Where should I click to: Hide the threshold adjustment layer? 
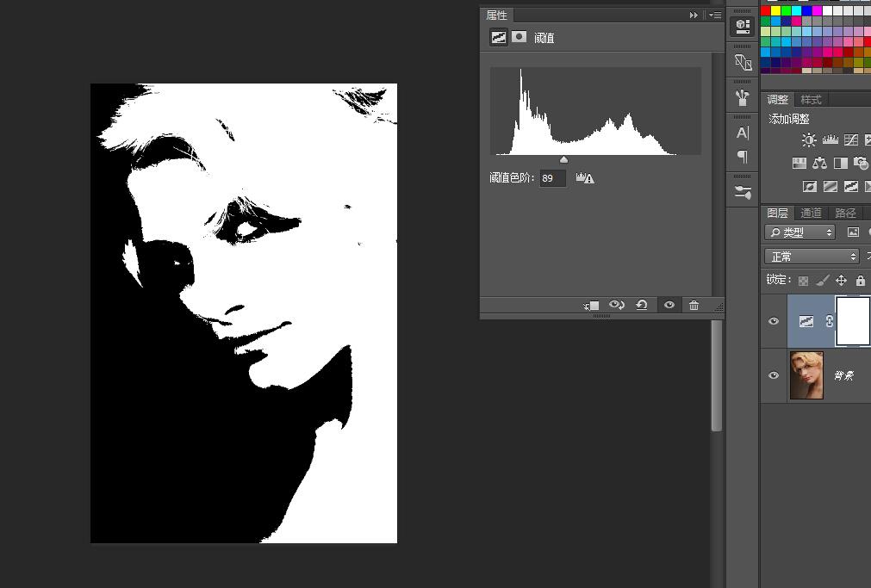(774, 321)
